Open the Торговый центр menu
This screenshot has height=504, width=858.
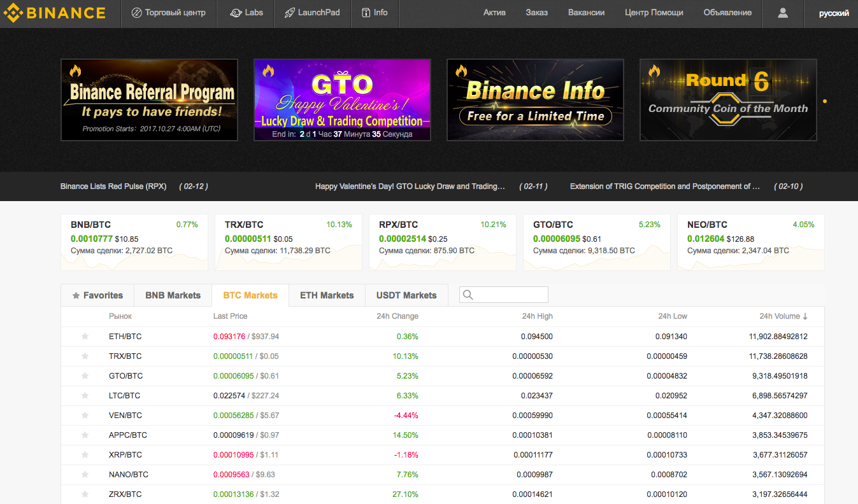[x=168, y=13]
